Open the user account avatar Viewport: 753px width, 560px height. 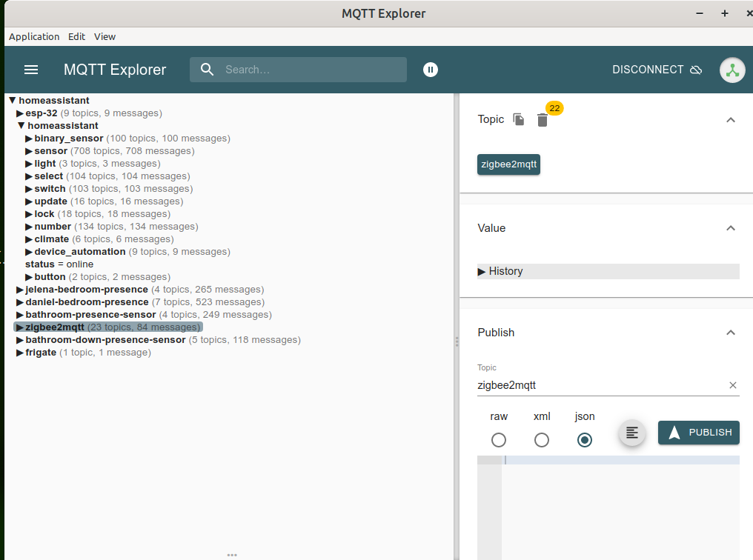coord(732,69)
